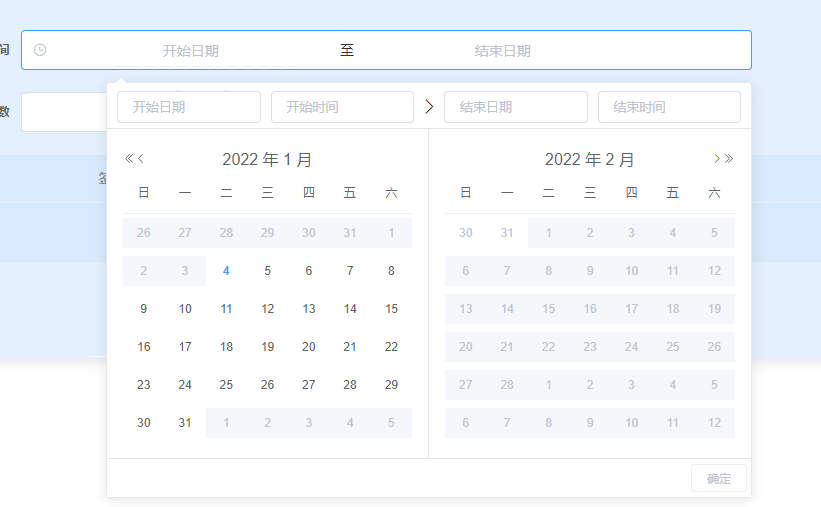Select January 12 in the left calendar
Screen dimensions: 821x507
click(268, 308)
